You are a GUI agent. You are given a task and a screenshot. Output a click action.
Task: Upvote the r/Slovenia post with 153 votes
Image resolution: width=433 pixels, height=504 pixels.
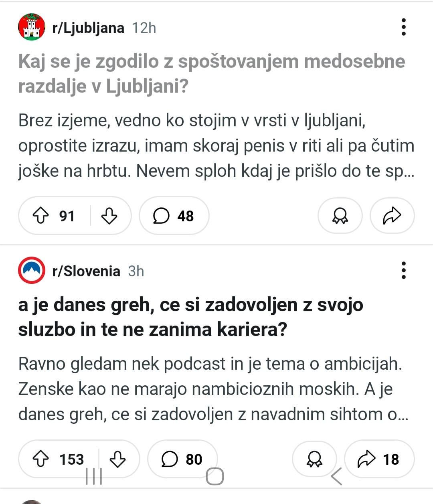coord(40,459)
